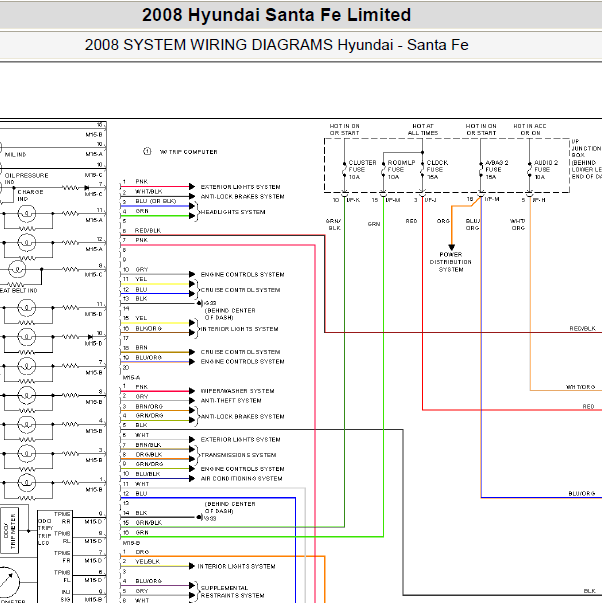The image size is (602, 603).
Task: Click 'RED/BLK' label at the right edge
Action: point(582,328)
